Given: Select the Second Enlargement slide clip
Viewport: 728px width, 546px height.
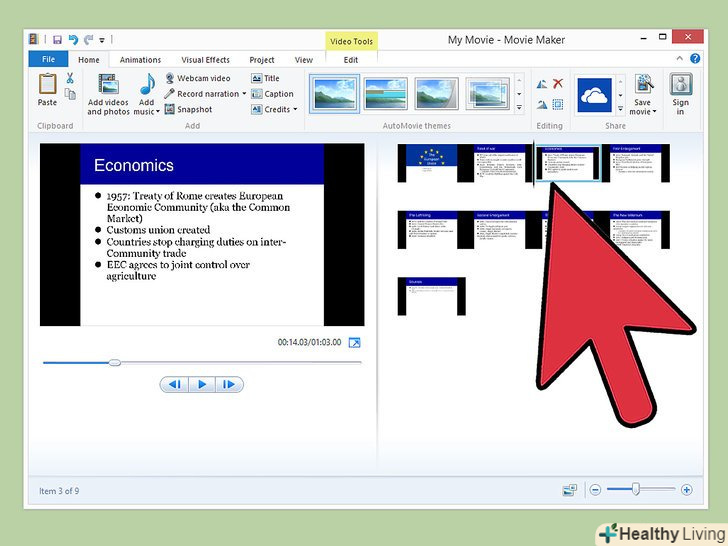Looking at the screenshot, I should point(500,230).
